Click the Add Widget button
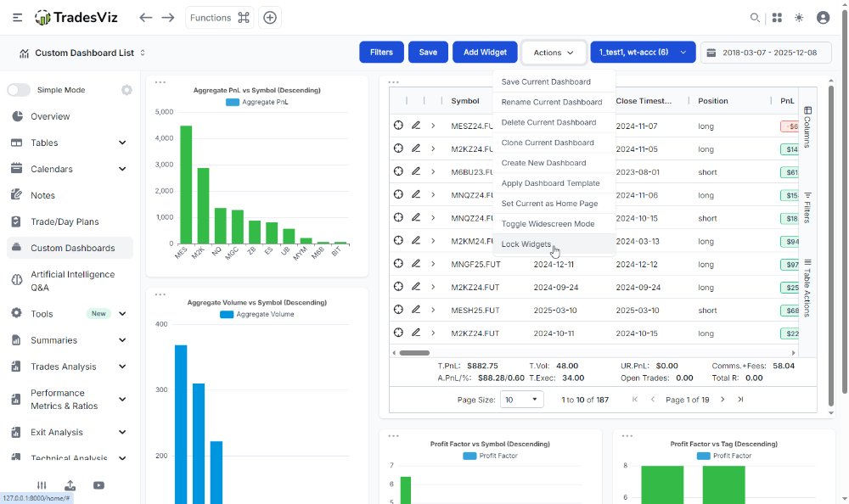The image size is (849, 504). (485, 53)
